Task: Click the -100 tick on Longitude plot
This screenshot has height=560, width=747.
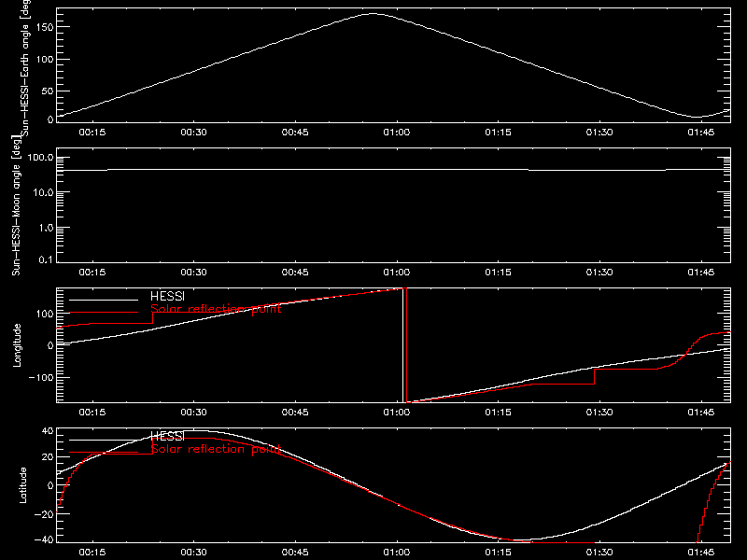Action: coord(41,377)
